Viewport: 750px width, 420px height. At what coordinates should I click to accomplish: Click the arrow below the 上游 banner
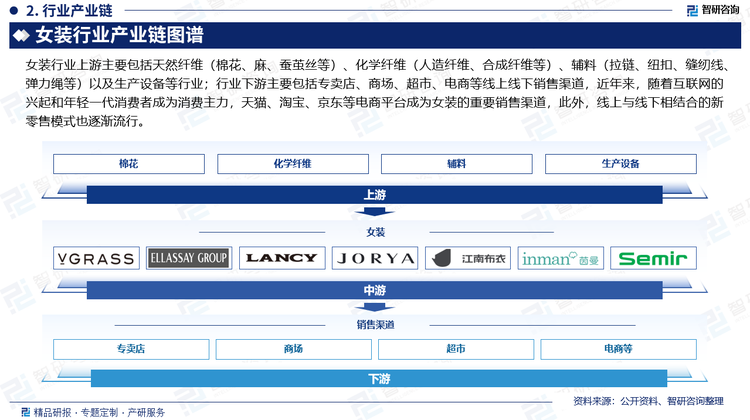[375, 212]
